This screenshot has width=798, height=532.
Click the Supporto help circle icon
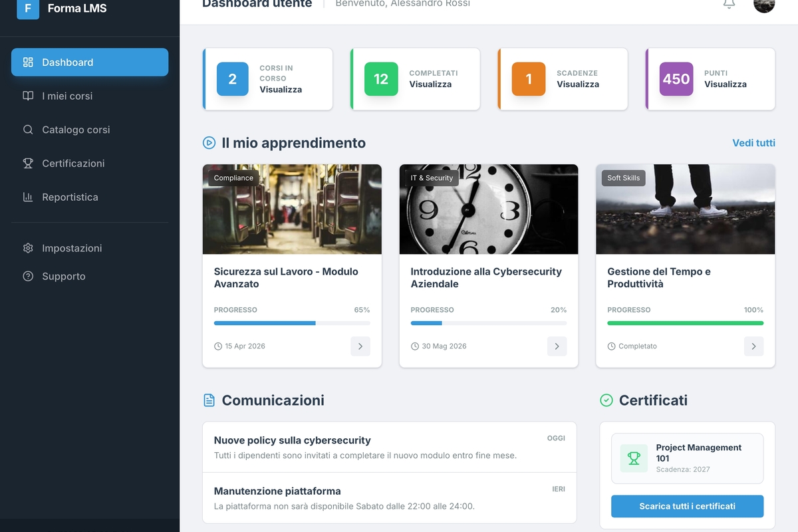28,276
